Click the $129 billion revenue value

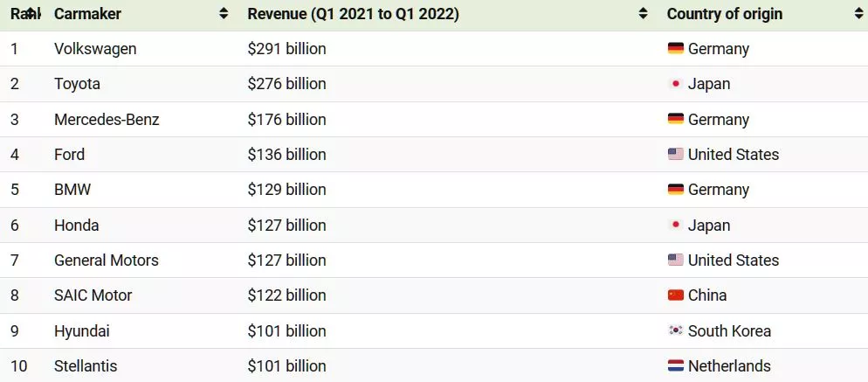[286, 190]
